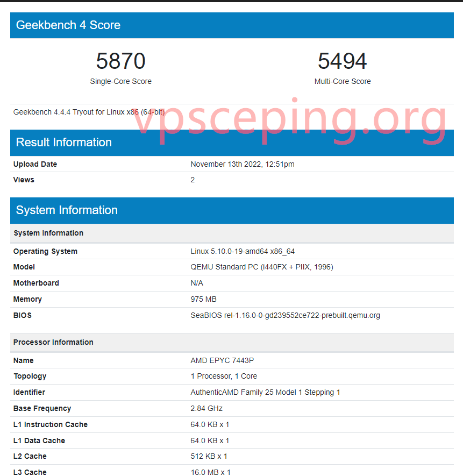Select the Upload Date label
The width and height of the screenshot is (463, 476).
tap(35, 164)
